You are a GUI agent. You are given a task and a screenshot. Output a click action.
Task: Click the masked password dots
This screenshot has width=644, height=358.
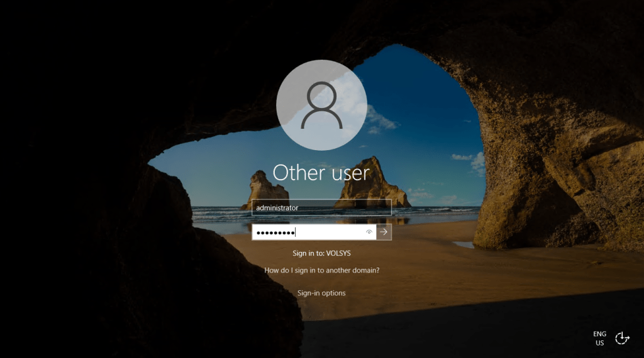click(x=275, y=232)
